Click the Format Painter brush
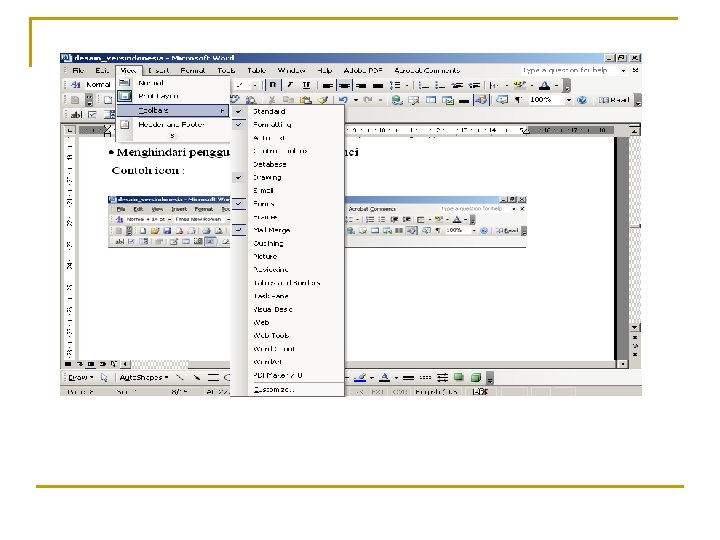 point(323,100)
